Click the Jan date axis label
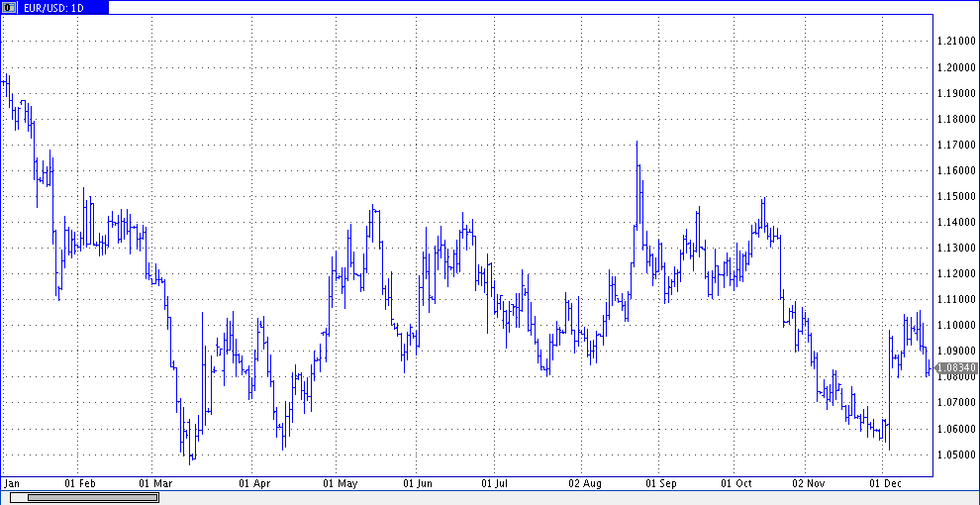The image size is (980, 505). pos(12,484)
